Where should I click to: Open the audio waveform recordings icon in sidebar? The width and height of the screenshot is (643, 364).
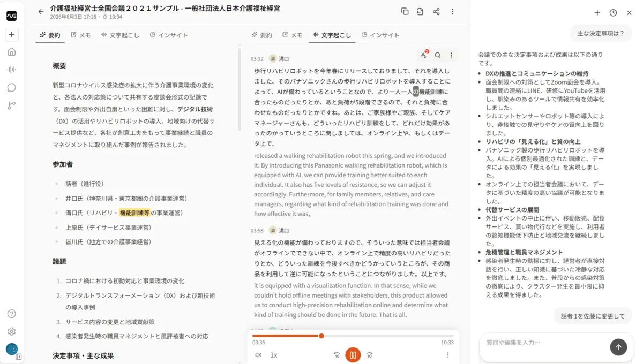(x=11, y=70)
